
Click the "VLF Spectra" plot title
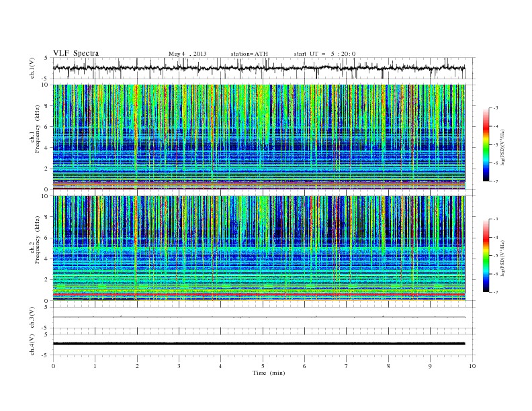(x=76, y=53)
